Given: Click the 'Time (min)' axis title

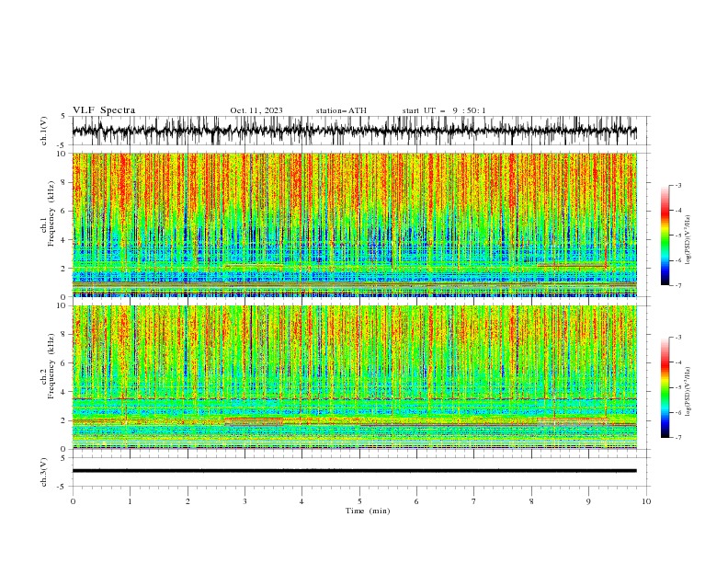Looking at the screenshot, I should click(x=368, y=511).
